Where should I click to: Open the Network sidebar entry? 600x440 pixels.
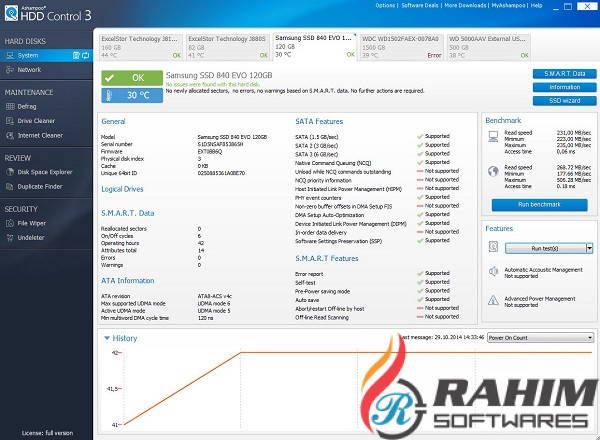click(46, 70)
